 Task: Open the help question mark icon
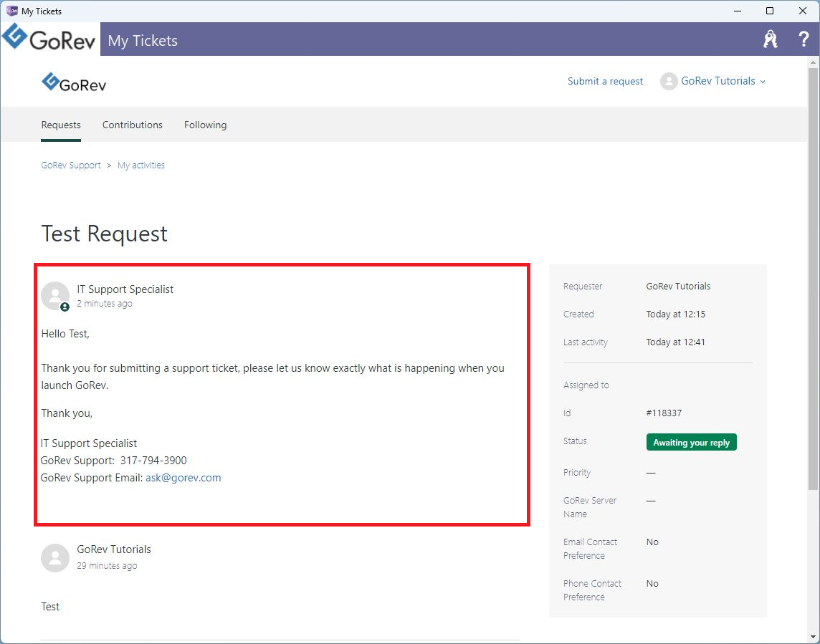[x=804, y=39]
